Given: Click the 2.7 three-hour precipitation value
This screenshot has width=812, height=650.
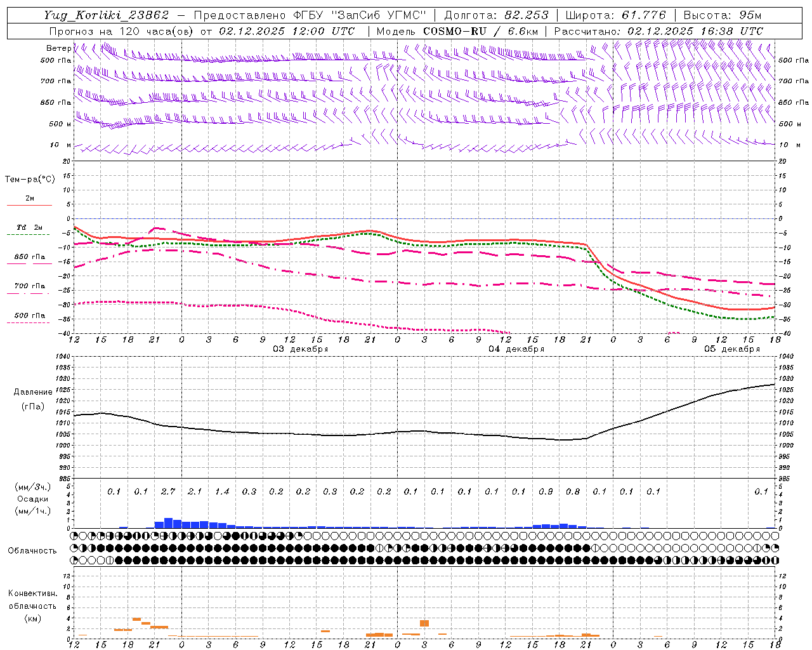Looking at the screenshot, I should (x=167, y=491).
